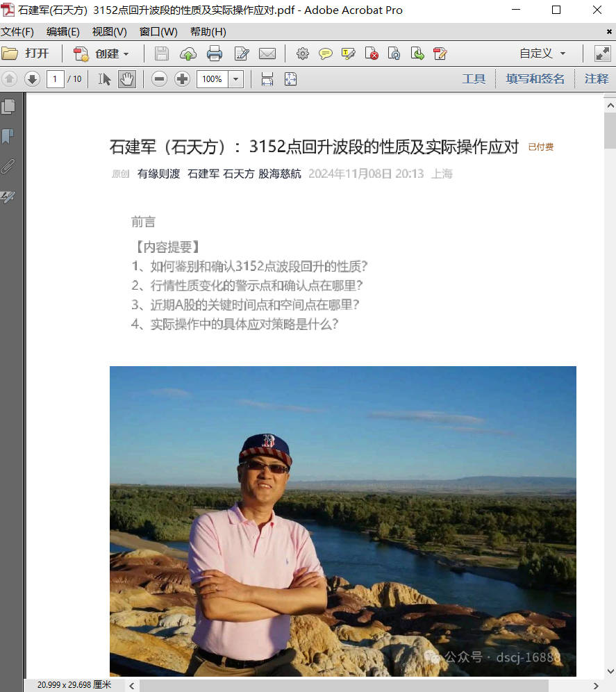
Task: Click the sign document pen icon
Action: [440, 53]
